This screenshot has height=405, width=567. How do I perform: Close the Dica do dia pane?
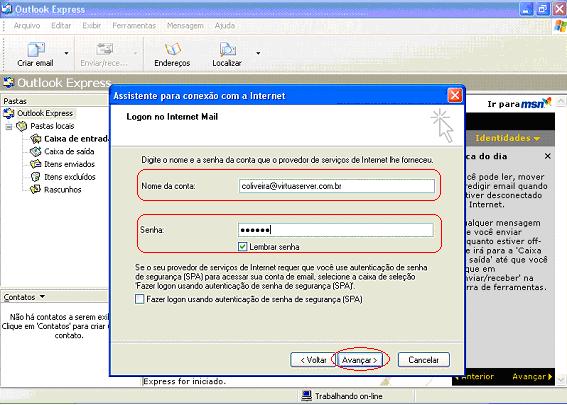coord(547,156)
